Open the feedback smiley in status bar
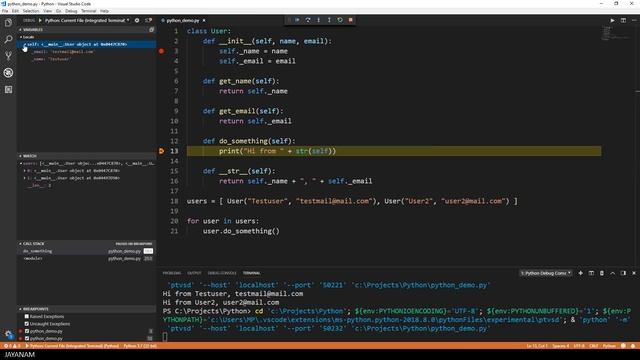 pyautogui.click(x=623, y=346)
